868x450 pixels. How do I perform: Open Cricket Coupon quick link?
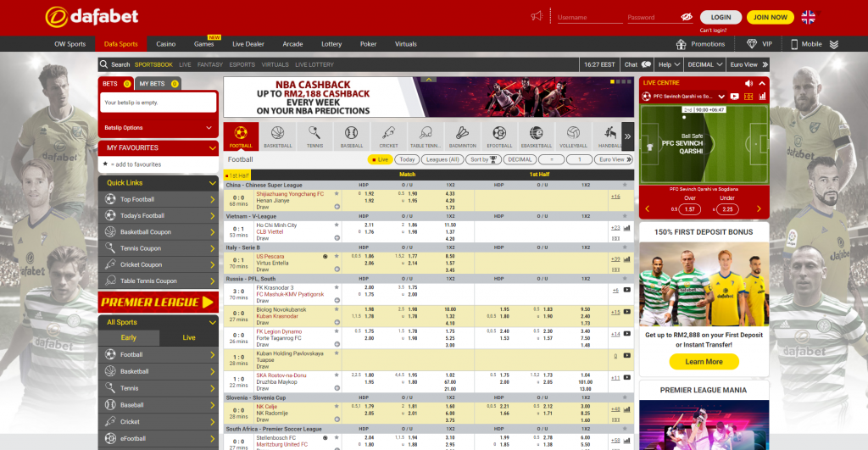[159, 264]
